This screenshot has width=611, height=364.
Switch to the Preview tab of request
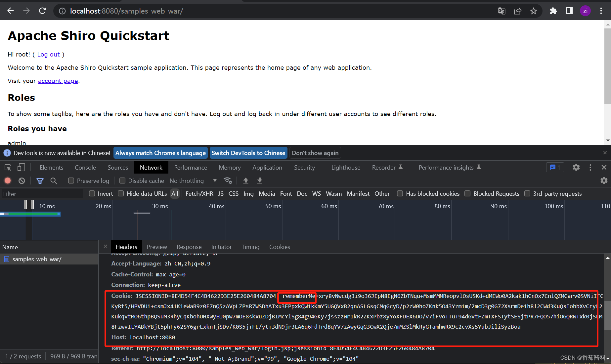click(x=157, y=247)
